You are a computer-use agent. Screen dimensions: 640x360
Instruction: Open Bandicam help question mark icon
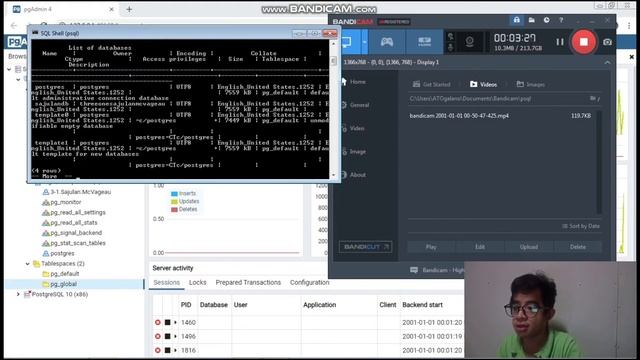561,20
